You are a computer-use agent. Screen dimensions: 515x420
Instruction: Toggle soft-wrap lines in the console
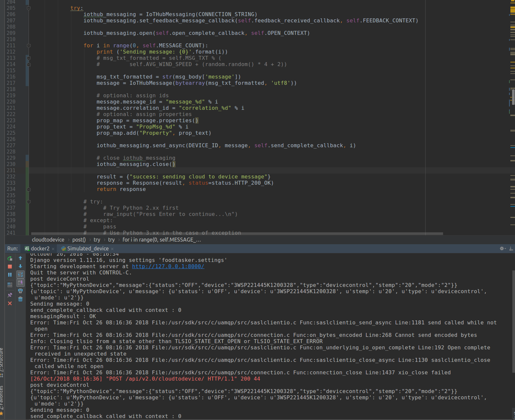(21, 275)
